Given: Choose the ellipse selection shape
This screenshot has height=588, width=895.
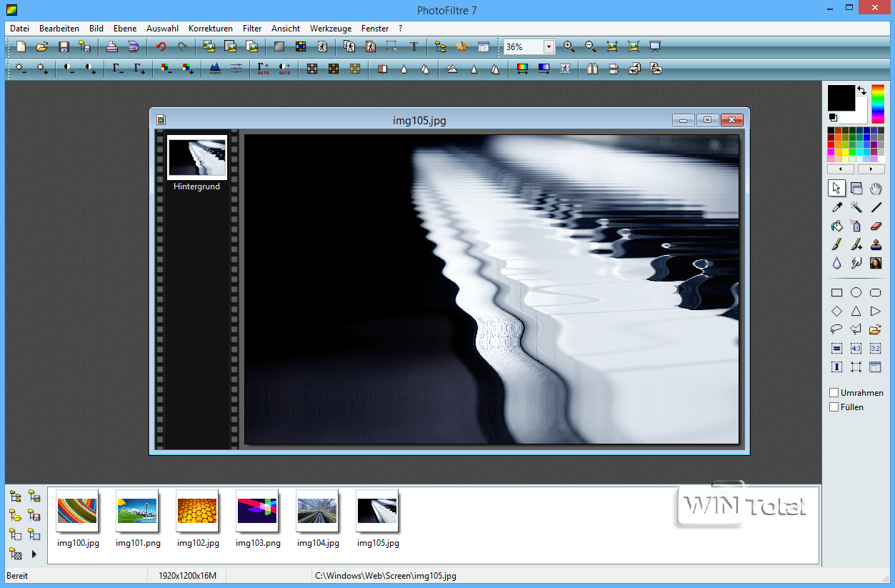Looking at the screenshot, I should coord(856,292).
